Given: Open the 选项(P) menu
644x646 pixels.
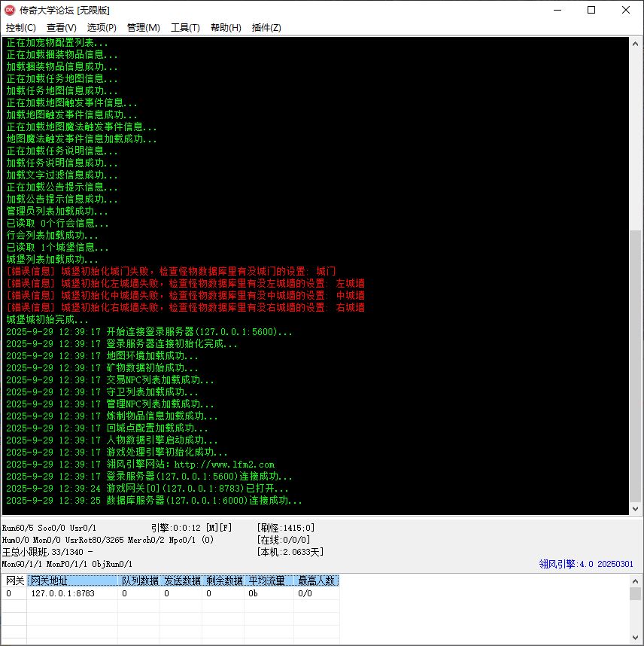Looking at the screenshot, I should pyautogui.click(x=102, y=28).
